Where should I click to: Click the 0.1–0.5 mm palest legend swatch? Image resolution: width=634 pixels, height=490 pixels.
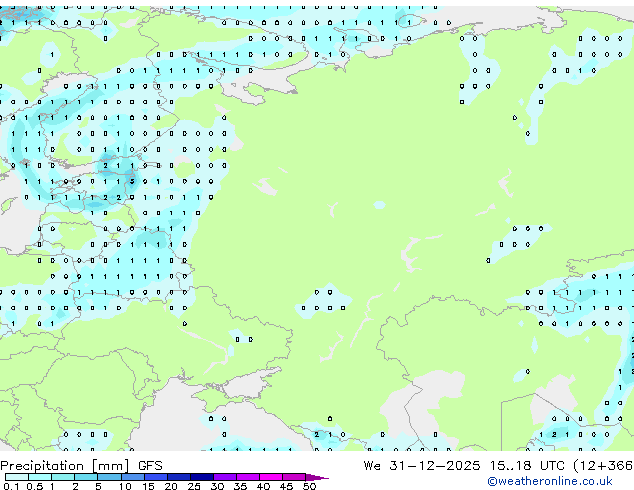click(17, 477)
